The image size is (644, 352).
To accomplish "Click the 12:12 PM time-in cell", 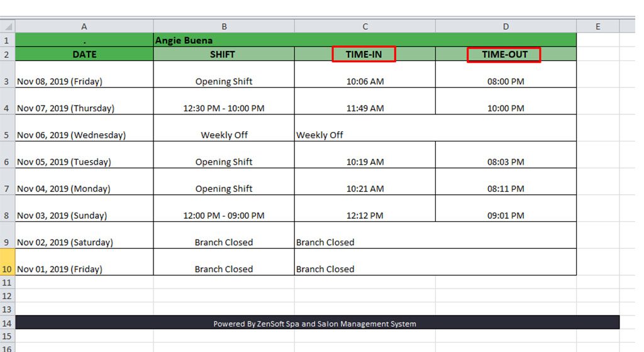I will point(365,209).
